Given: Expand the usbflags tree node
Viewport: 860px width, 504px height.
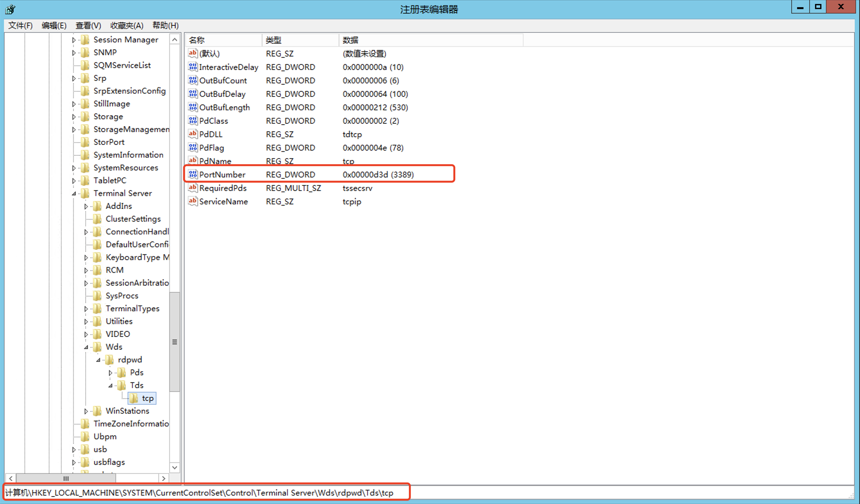Looking at the screenshot, I should pyautogui.click(x=74, y=462).
